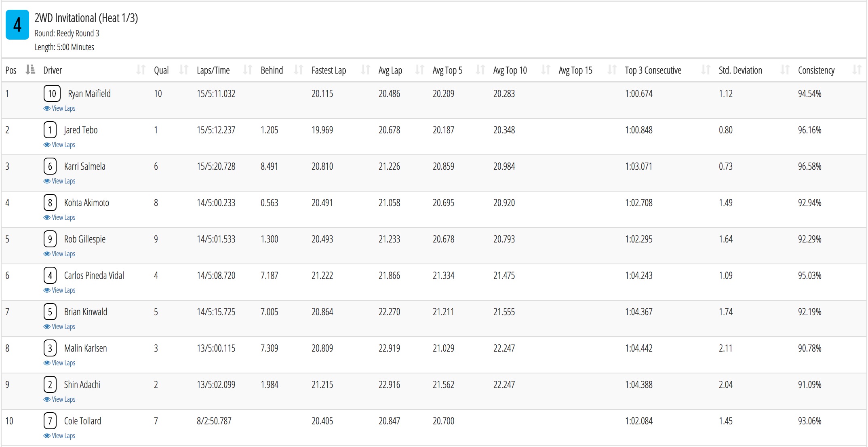
Task: Select driver name Kohta Akimoto
Action: (86, 203)
